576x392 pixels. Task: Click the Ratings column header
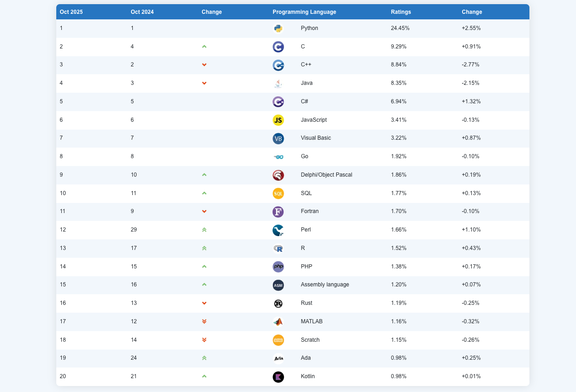(401, 12)
